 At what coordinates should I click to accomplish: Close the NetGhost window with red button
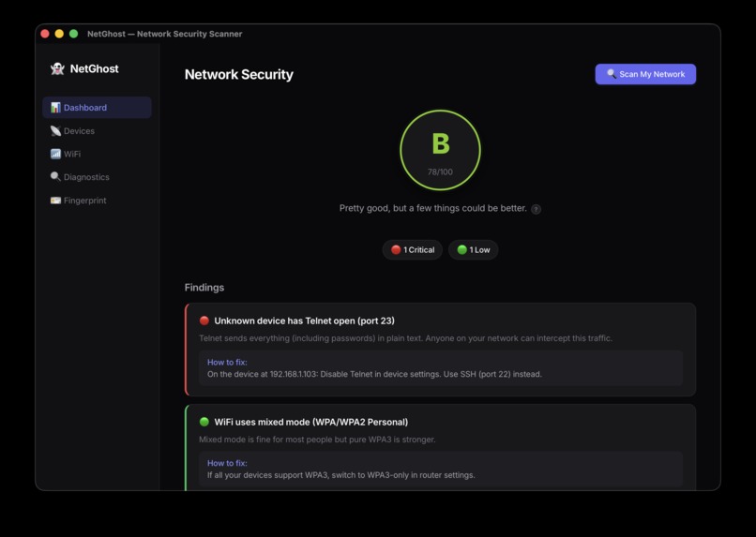point(45,34)
